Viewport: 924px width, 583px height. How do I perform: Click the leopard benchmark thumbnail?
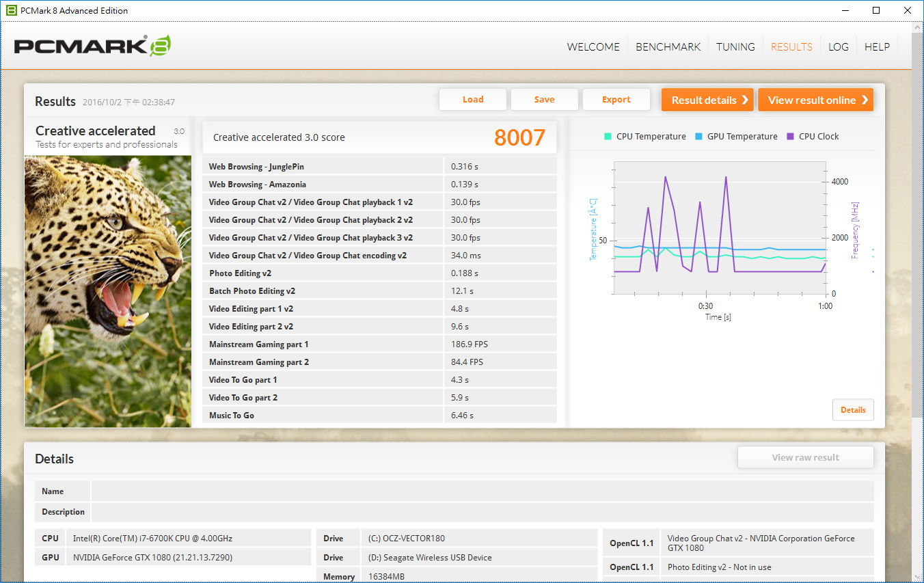tap(108, 290)
